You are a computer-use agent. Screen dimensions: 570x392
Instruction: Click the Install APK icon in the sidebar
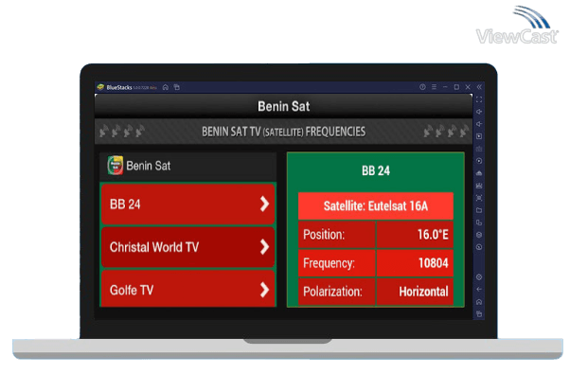coord(479,173)
